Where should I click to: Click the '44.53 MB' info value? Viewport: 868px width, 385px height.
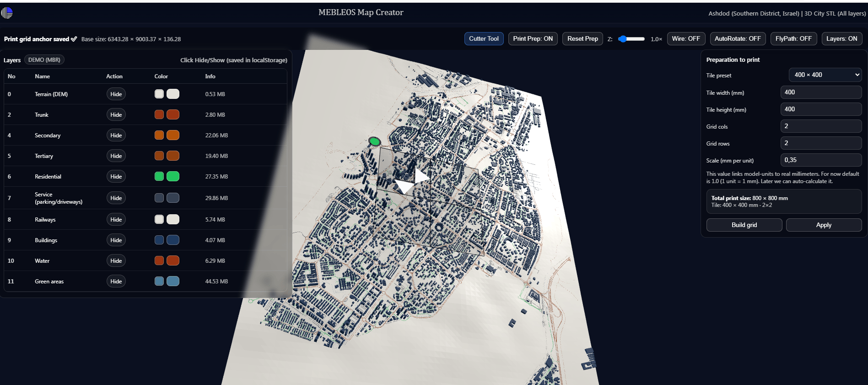coord(216,281)
